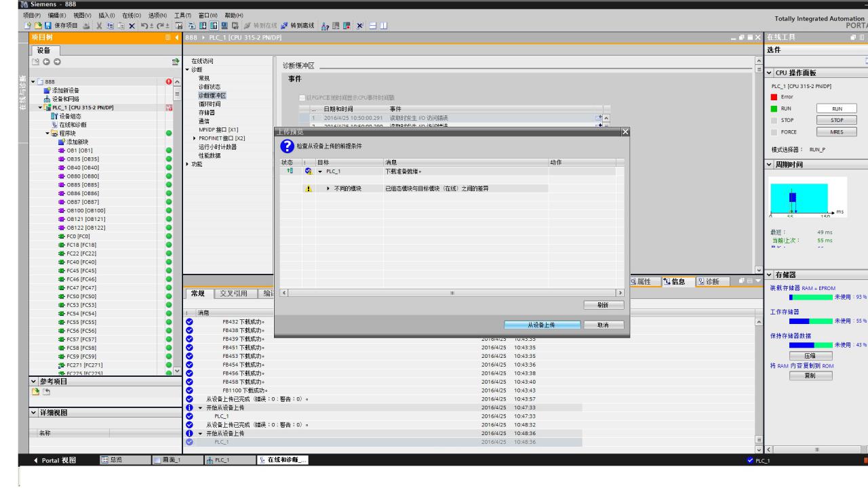
Task: Click the print toolbar icon
Action: click(87, 26)
